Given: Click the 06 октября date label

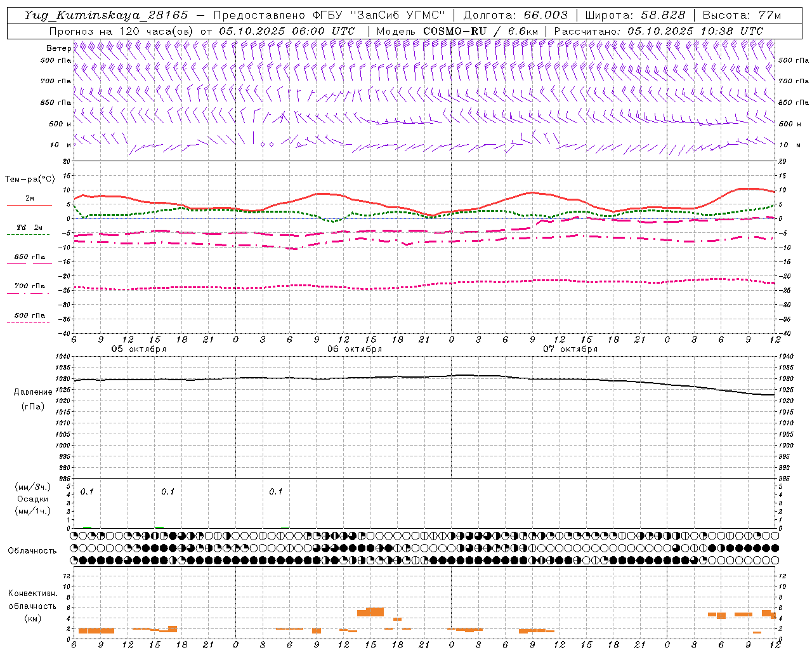Looking at the screenshot, I should 355,349.
